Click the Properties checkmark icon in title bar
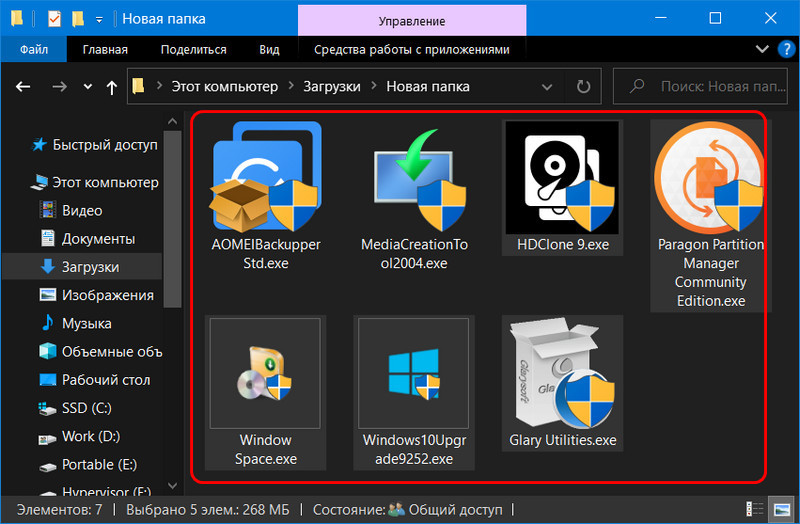 [x=54, y=19]
